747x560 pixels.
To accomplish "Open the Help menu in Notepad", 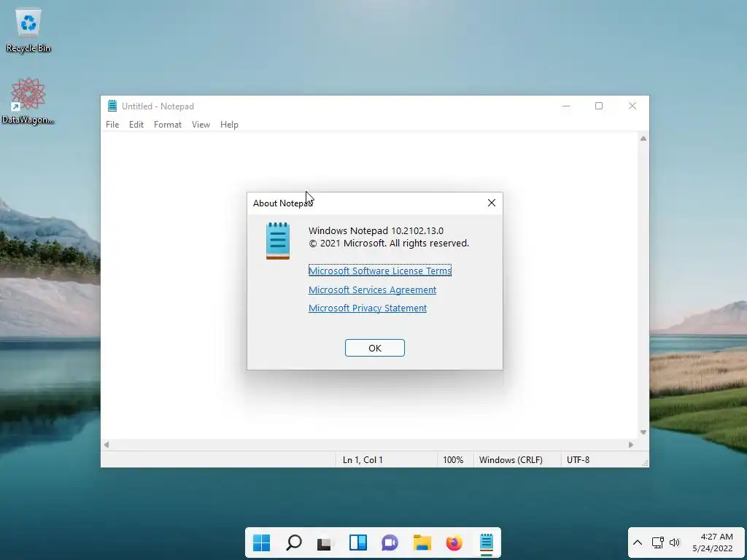I will [229, 124].
